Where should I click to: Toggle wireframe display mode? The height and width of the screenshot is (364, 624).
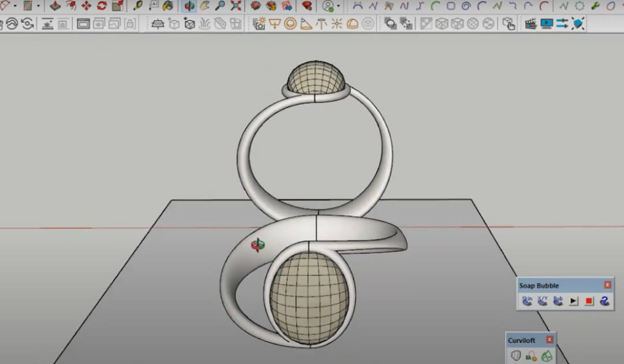[441, 25]
